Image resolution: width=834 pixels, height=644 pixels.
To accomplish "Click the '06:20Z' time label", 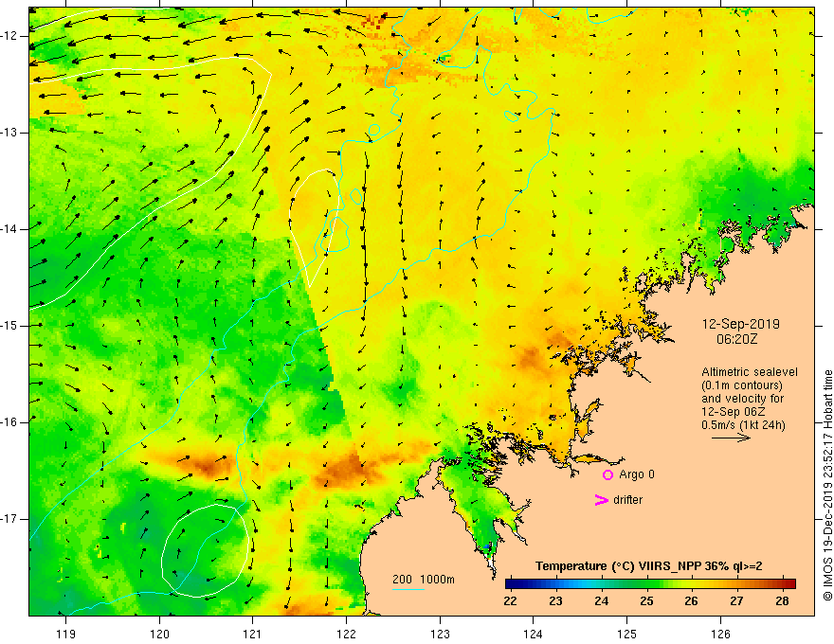I will click(x=736, y=339).
